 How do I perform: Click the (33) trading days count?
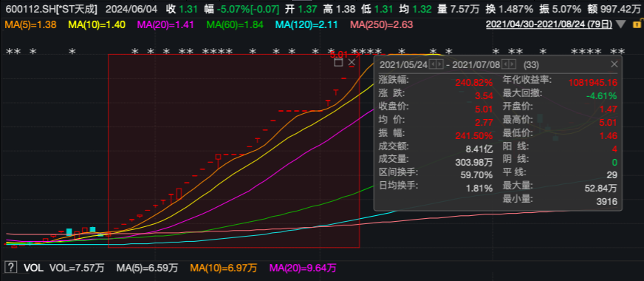click(532, 64)
